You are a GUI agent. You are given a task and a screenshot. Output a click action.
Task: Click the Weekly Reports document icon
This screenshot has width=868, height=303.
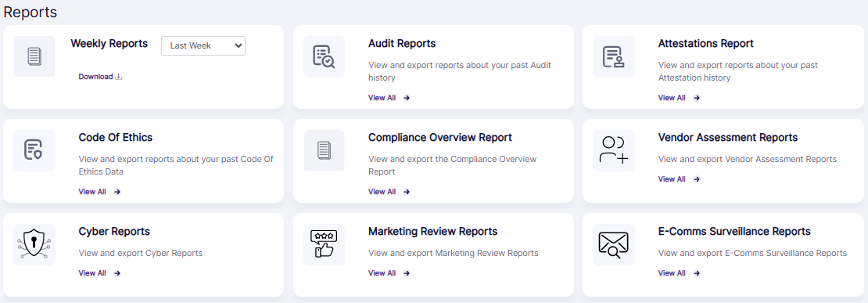34,56
